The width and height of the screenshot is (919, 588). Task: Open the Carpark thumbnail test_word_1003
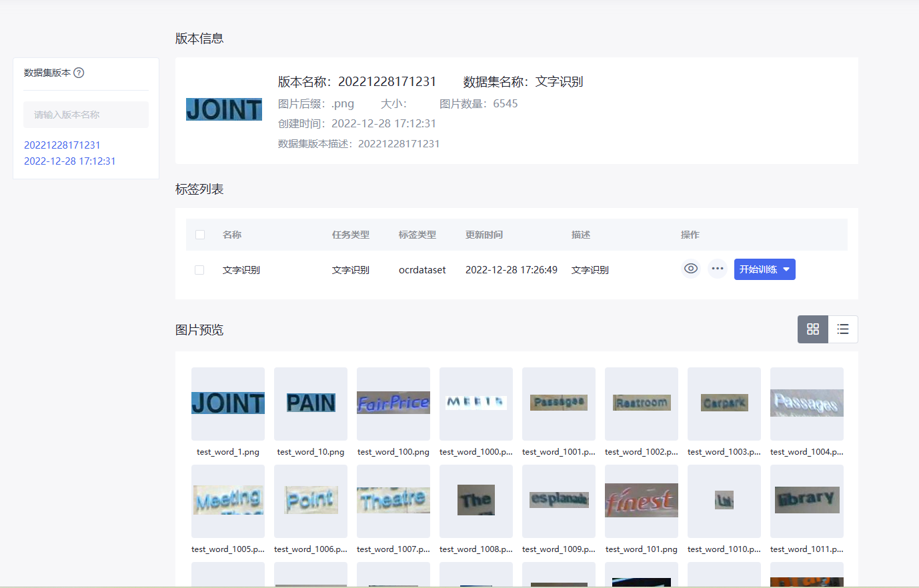724,403
